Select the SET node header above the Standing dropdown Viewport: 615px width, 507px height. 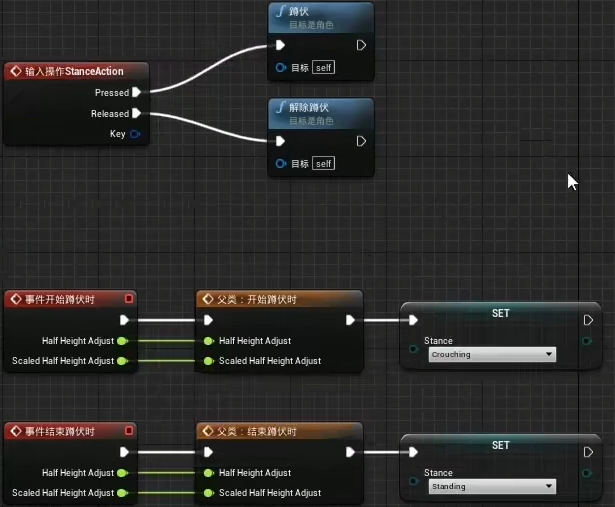click(500, 445)
